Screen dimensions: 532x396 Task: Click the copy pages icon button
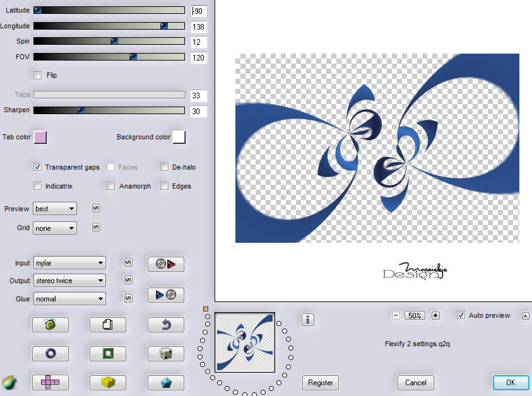coord(107,325)
